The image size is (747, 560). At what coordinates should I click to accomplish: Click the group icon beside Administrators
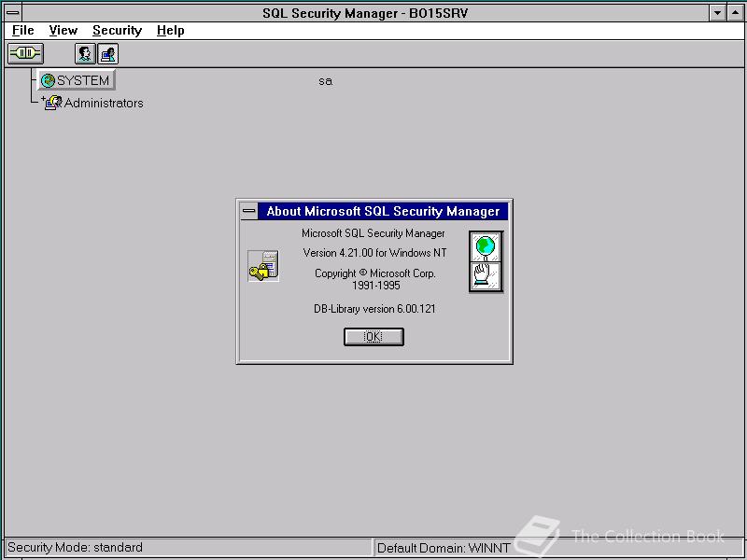(53, 103)
